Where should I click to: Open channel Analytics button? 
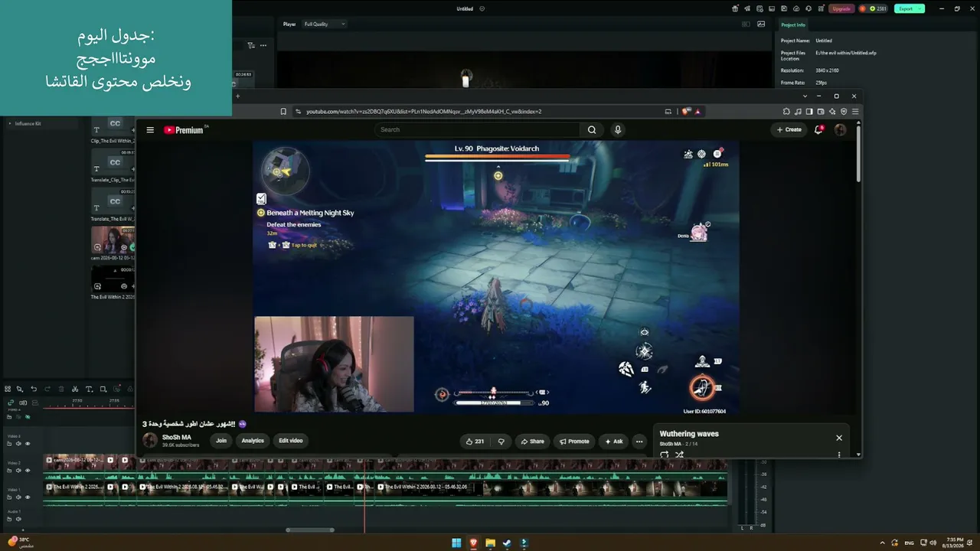pos(253,441)
